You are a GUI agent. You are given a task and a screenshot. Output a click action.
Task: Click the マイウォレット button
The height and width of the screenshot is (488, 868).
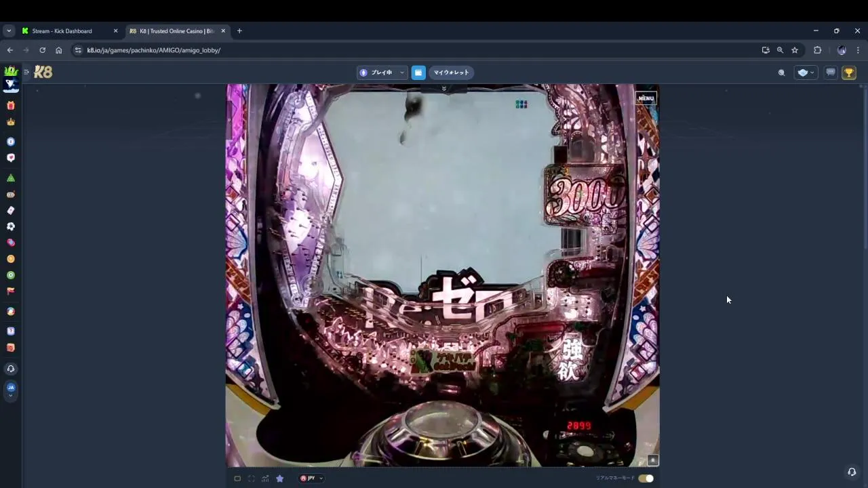(452, 73)
